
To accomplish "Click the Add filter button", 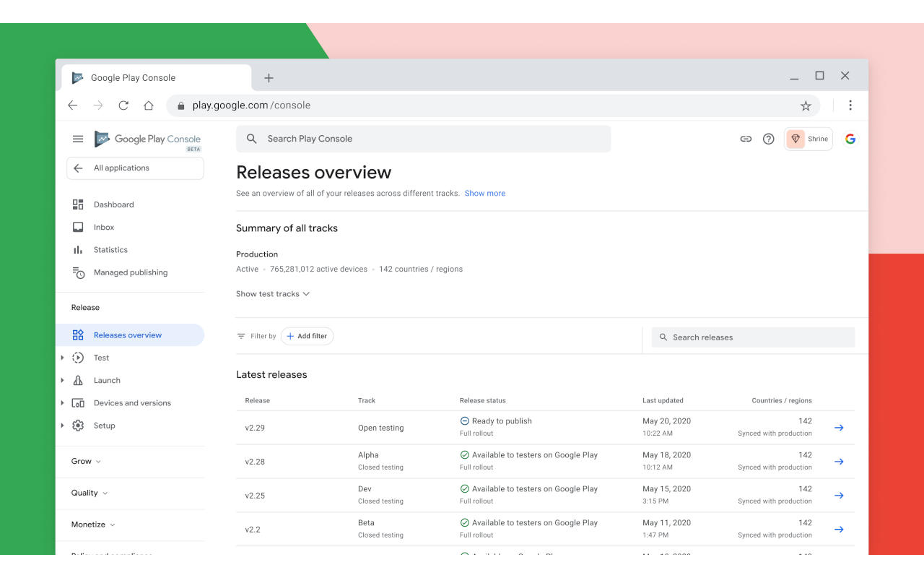I will 307,336.
